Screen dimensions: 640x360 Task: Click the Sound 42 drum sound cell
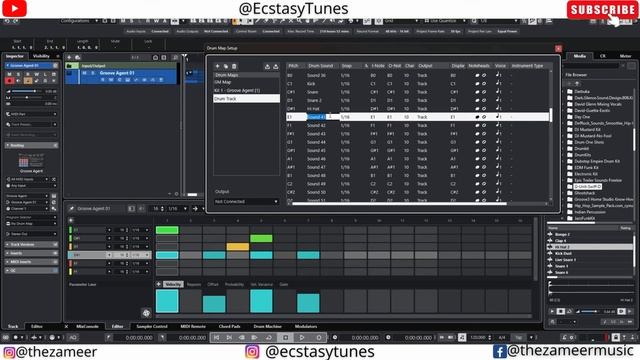[316, 125]
